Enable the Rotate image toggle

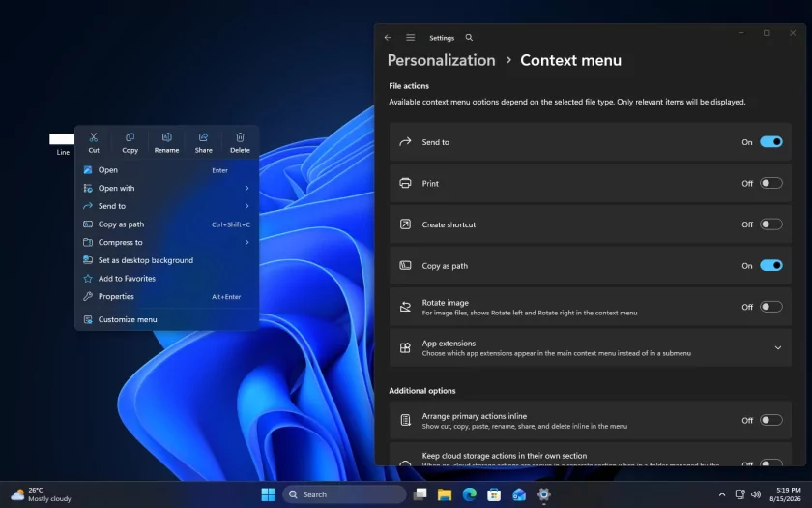771,307
